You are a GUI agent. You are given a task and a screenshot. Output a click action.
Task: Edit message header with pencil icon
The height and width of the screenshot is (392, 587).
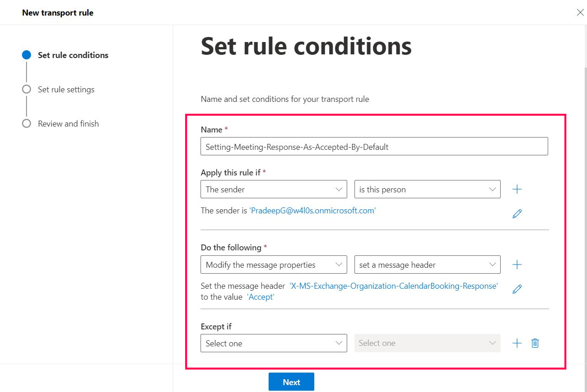517,289
